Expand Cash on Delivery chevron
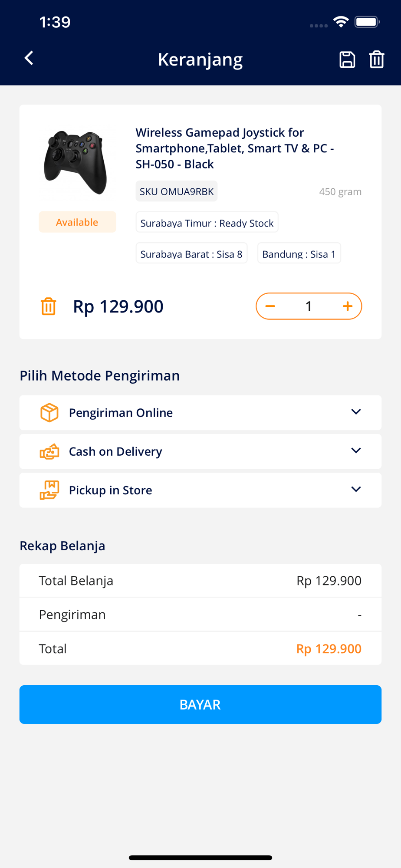This screenshot has height=868, width=401. click(x=356, y=450)
